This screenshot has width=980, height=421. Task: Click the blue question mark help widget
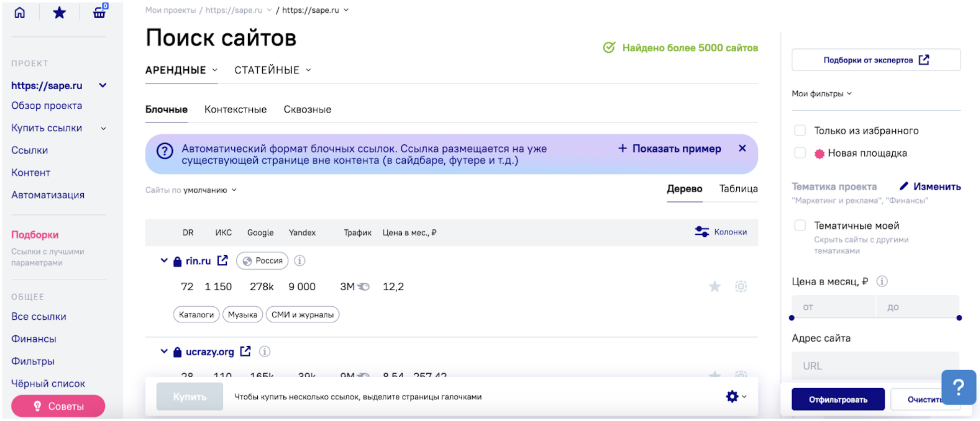pyautogui.click(x=958, y=387)
